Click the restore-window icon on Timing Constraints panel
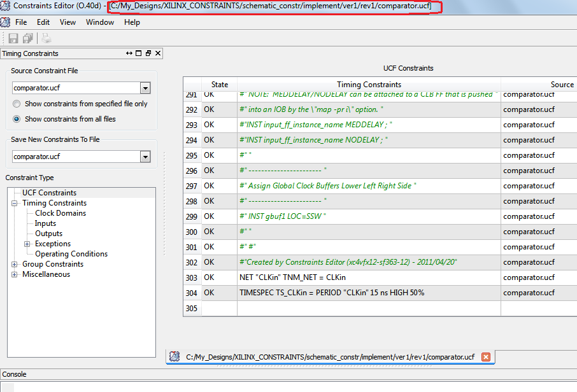Viewport: 577px width, 392px height. pyautogui.click(x=149, y=53)
